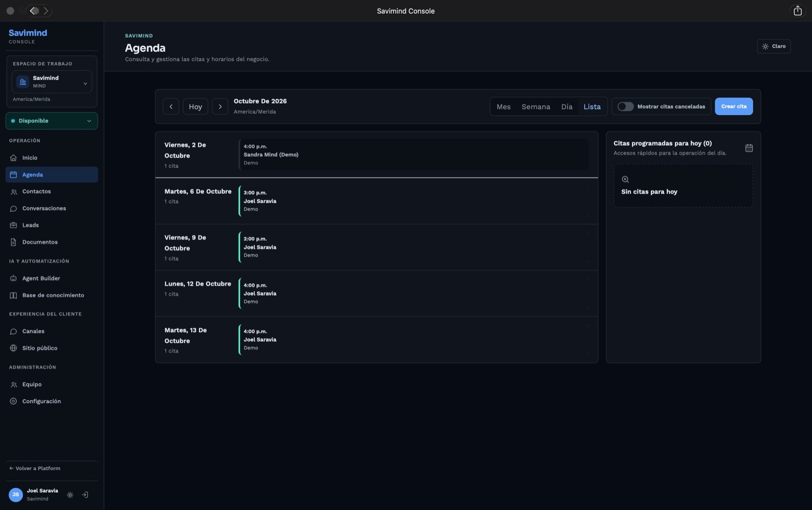
Task: Expand the Savimind workspace selector
Action: [52, 82]
